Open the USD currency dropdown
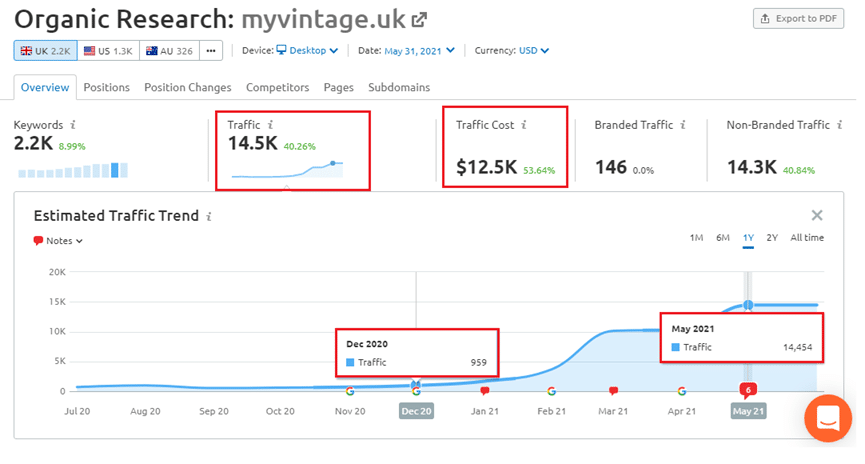 click(x=533, y=51)
